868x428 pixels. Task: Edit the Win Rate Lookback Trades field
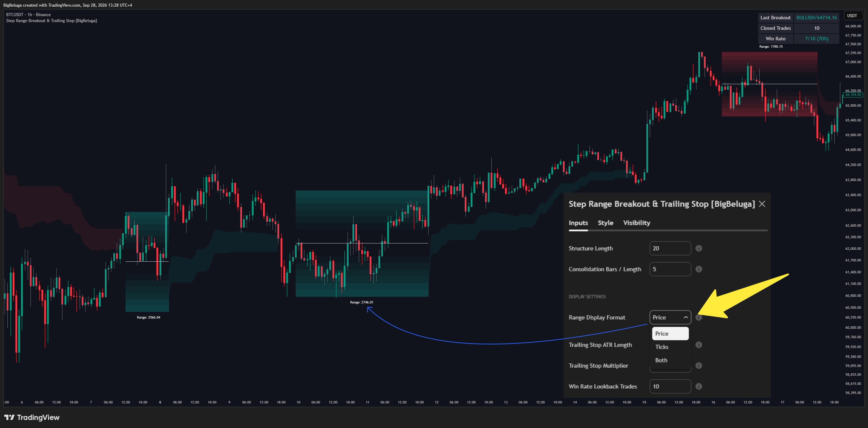670,386
